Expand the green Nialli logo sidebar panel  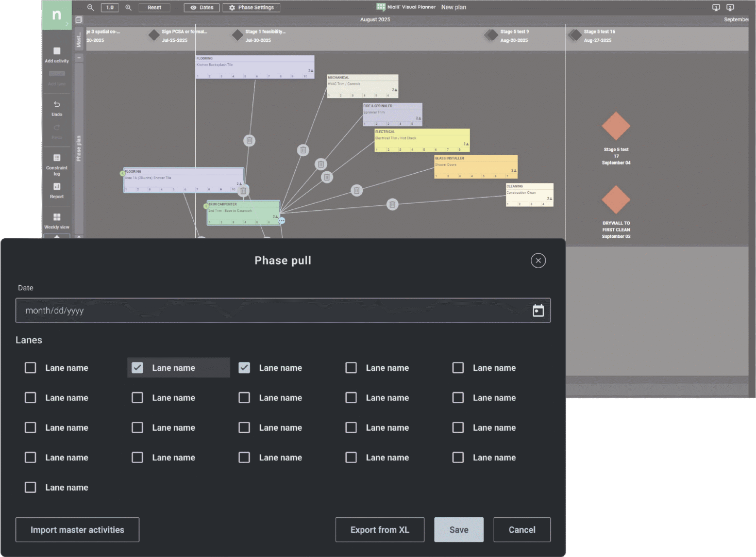(x=67, y=24)
